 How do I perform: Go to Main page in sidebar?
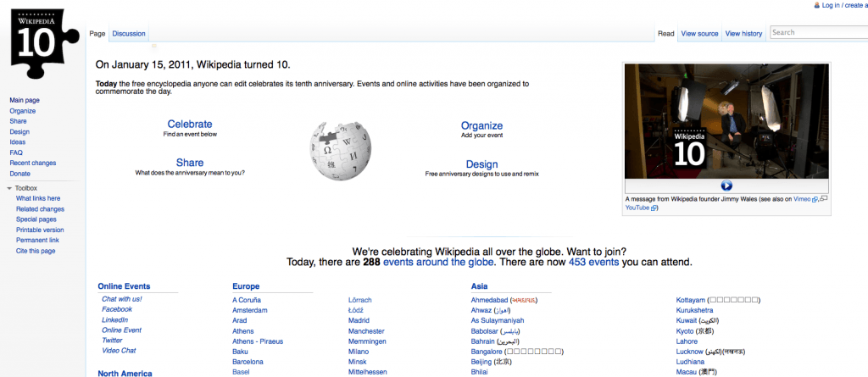point(25,100)
